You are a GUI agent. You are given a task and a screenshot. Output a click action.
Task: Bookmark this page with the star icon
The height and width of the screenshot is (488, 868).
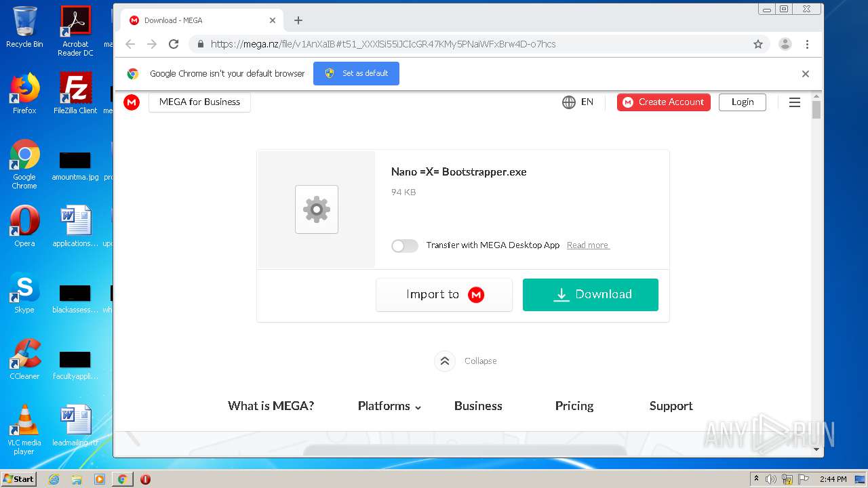pos(758,44)
